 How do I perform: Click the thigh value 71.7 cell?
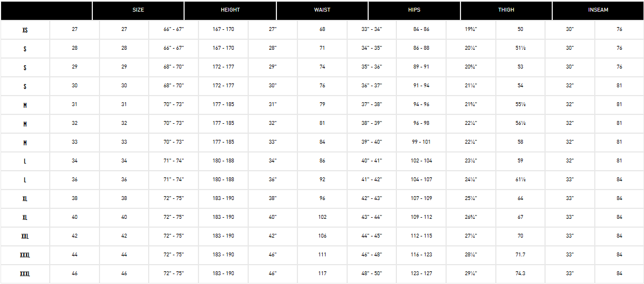pyautogui.click(x=520, y=255)
